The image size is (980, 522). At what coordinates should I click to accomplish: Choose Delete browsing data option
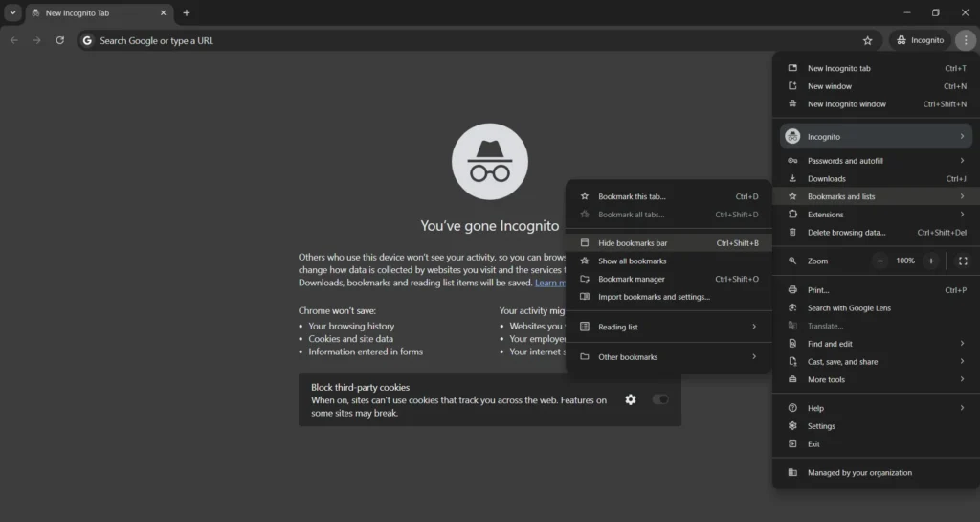pos(877,233)
